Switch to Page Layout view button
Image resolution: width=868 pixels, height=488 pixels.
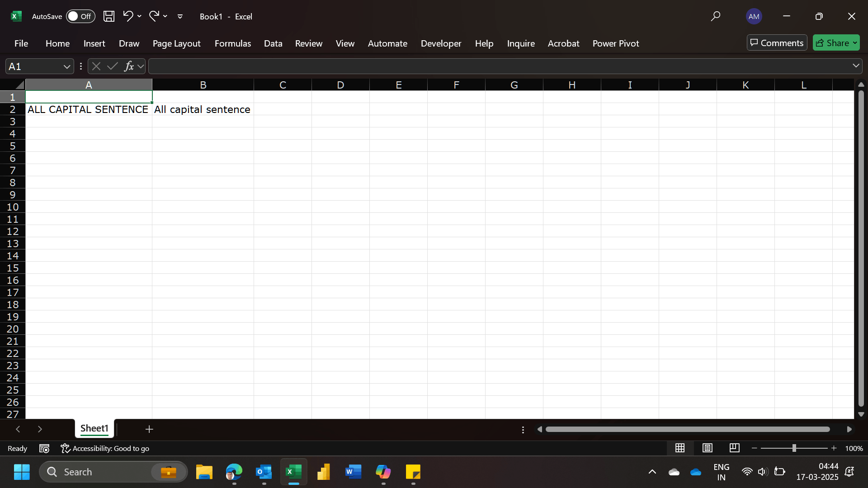click(707, 448)
